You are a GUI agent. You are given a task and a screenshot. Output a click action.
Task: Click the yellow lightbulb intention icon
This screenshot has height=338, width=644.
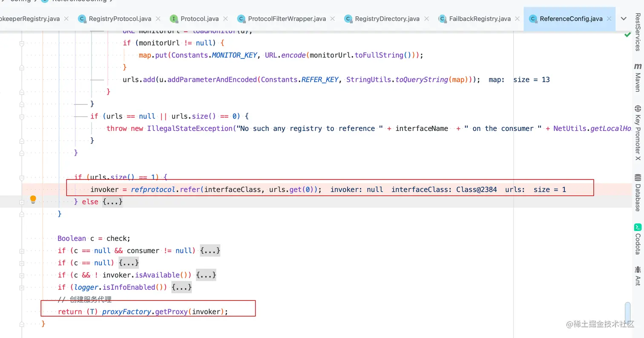pos(33,199)
